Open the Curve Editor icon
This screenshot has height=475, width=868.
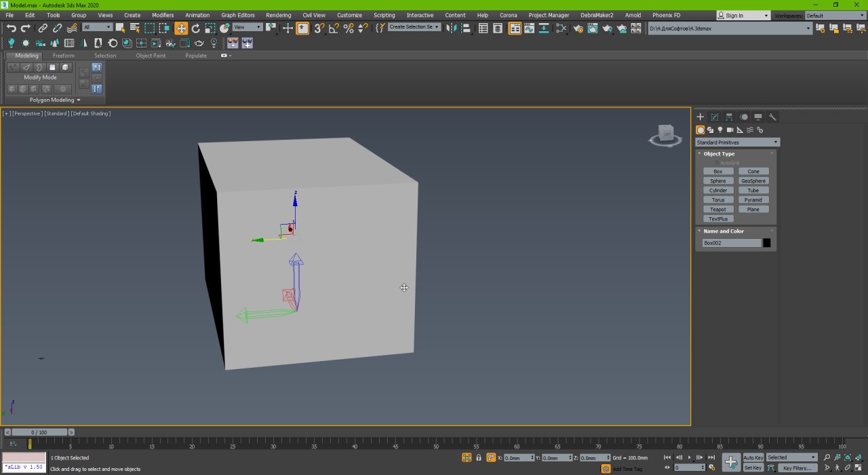pyautogui.click(x=529, y=28)
